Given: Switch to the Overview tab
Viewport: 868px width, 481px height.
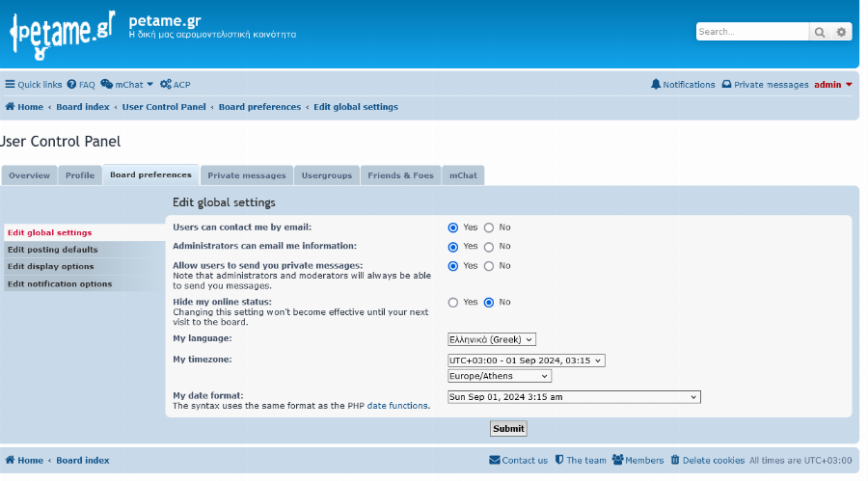Looking at the screenshot, I should click(x=29, y=174).
